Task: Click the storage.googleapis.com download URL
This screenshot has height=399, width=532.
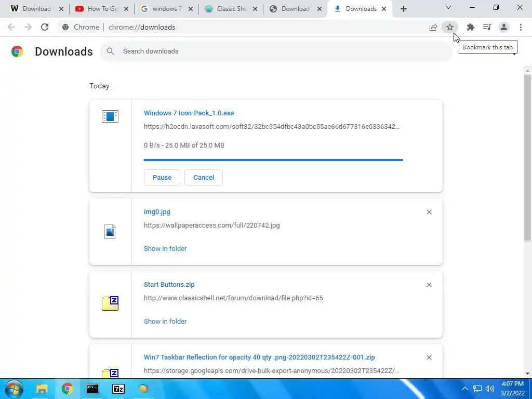Action: click(271, 371)
